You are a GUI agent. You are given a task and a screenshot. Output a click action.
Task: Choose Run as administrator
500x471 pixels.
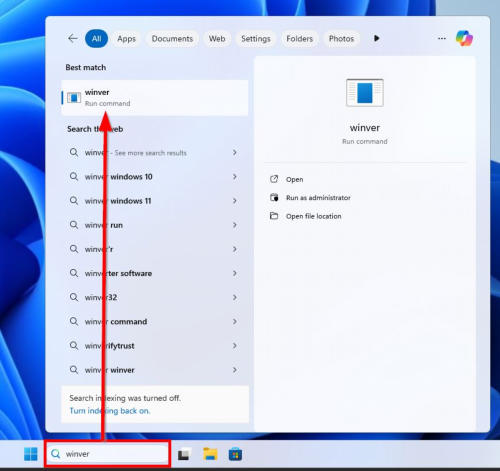pyautogui.click(x=318, y=198)
